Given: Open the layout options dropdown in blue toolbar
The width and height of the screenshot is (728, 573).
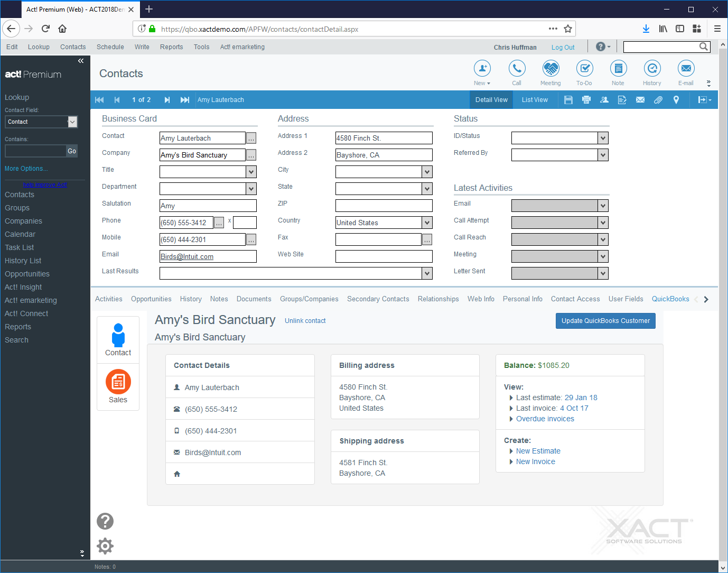Looking at the screenshot, I should (704, 100).
